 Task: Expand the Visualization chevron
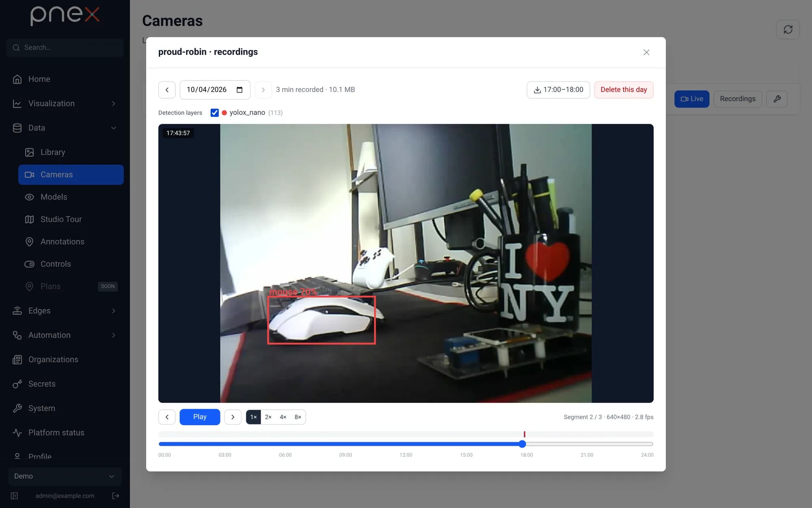[x=114, y=103]
